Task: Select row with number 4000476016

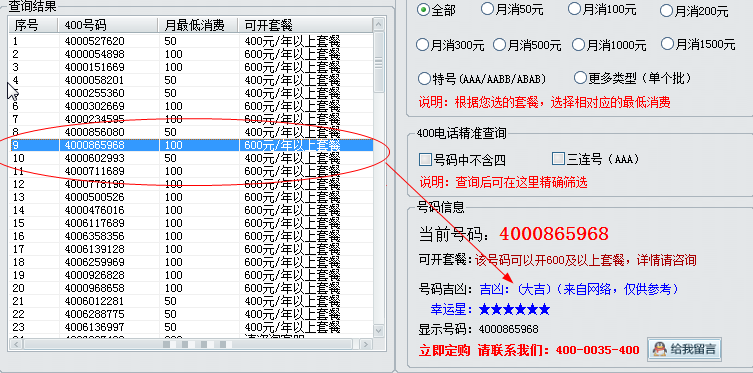Action: tap(191, 210)
